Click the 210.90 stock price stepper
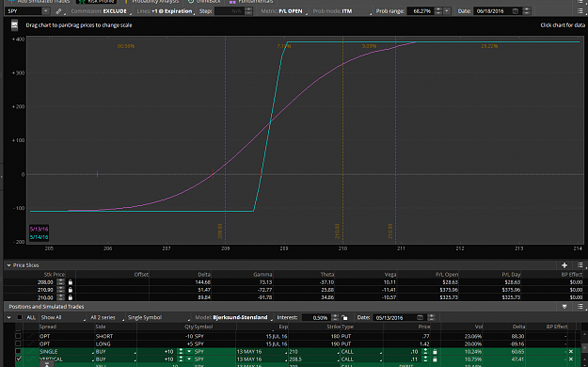Viewport: 588px width, 367px height. (x=60, y=290)
